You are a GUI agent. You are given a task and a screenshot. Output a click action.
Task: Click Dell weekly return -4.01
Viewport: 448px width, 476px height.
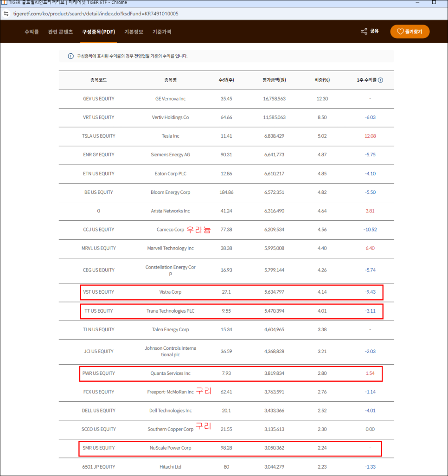pos(370,411)
